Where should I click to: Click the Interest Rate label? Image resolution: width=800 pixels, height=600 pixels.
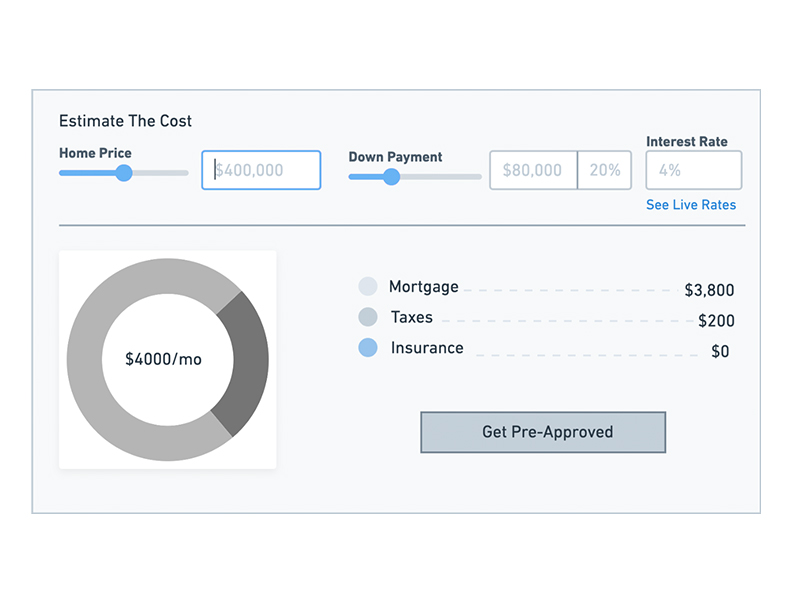point(687,142)
